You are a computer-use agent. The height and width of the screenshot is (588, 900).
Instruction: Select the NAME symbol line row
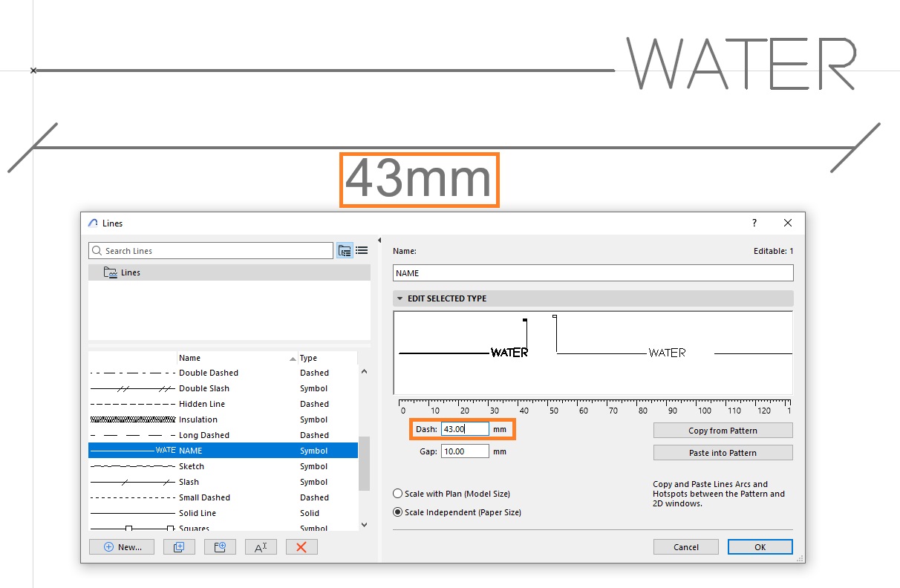click(223, 451)
